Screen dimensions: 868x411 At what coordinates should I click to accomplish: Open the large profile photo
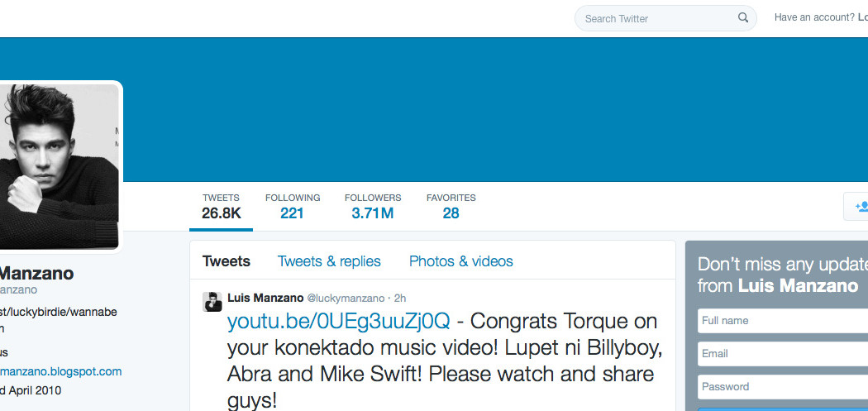click(x=58, y=167)
